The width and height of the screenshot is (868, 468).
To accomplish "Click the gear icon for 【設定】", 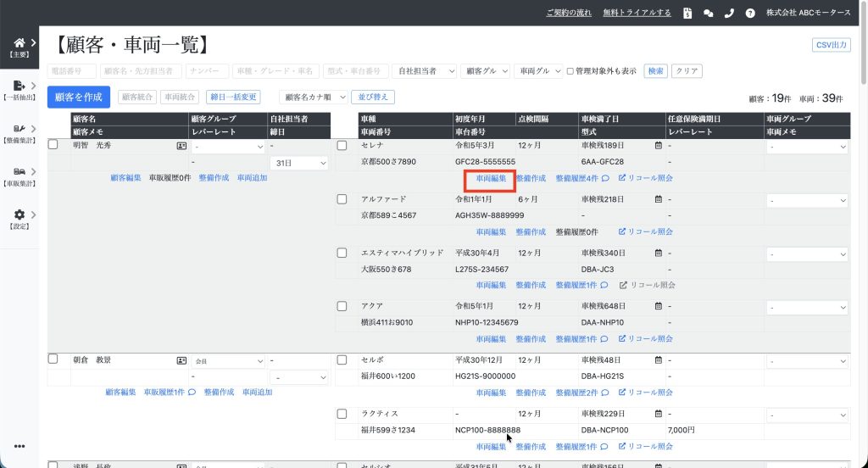I will pyautogui.click(x=19, y=215).
